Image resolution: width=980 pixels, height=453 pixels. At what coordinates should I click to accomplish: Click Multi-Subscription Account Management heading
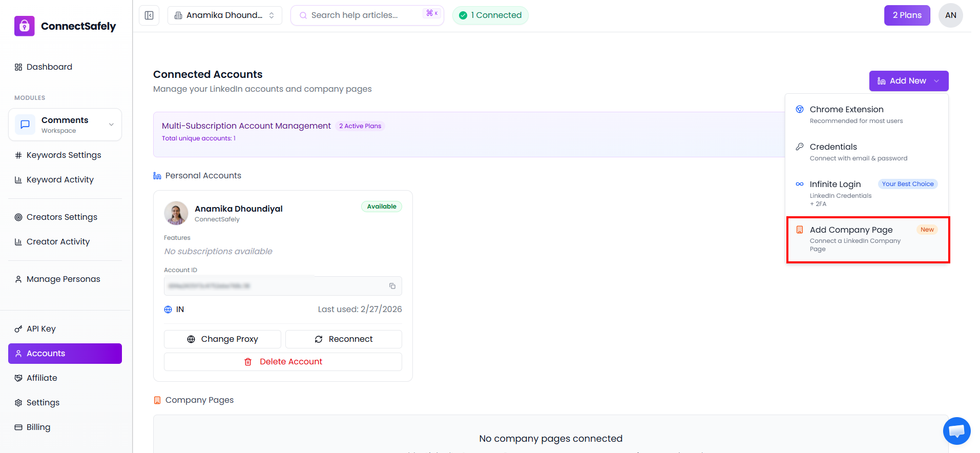(246, 126)
